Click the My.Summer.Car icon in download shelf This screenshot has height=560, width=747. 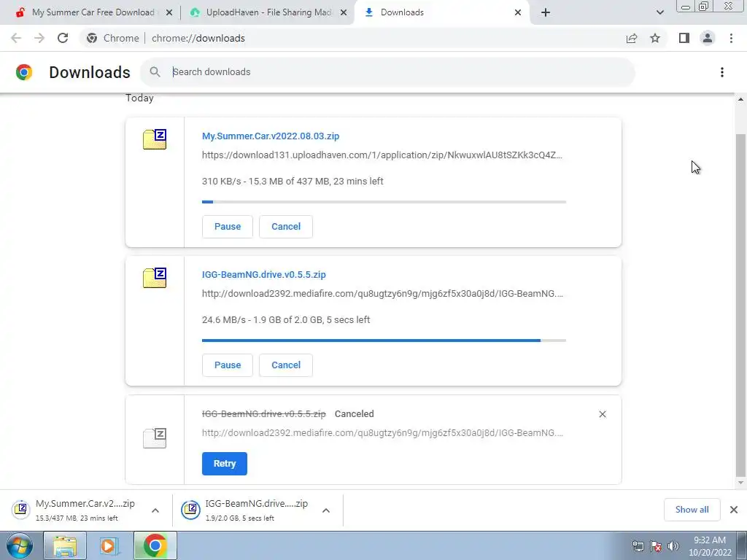click(x=21, y=510)
